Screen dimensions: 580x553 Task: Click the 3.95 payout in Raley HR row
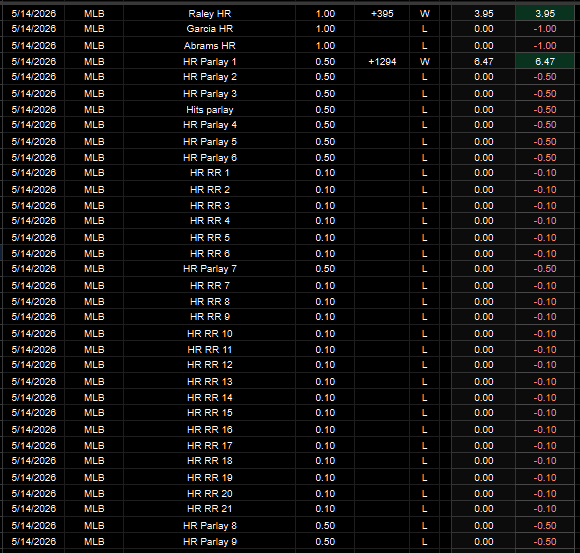[x=483, y=14]
